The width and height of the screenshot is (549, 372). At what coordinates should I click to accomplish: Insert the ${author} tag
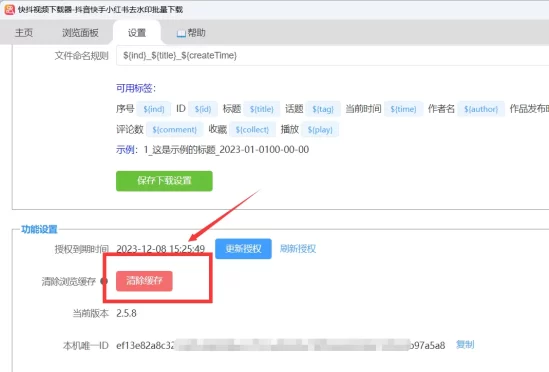tap(481, 109)
